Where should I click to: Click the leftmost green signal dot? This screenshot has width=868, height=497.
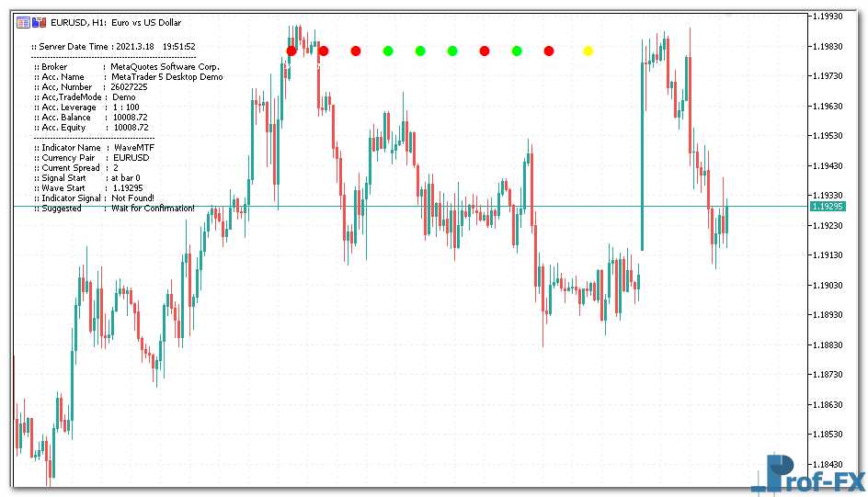pyautogui.click(x=388, y=51)
